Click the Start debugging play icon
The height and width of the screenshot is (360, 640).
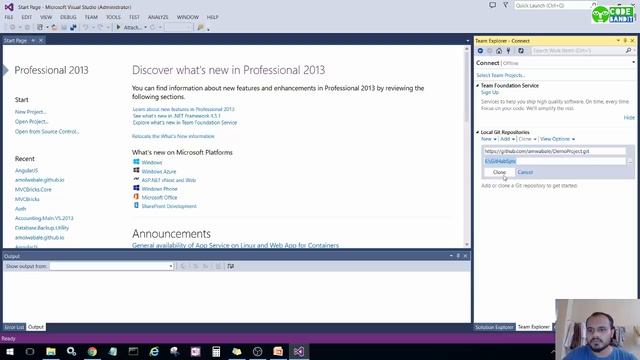click(118, 27)
